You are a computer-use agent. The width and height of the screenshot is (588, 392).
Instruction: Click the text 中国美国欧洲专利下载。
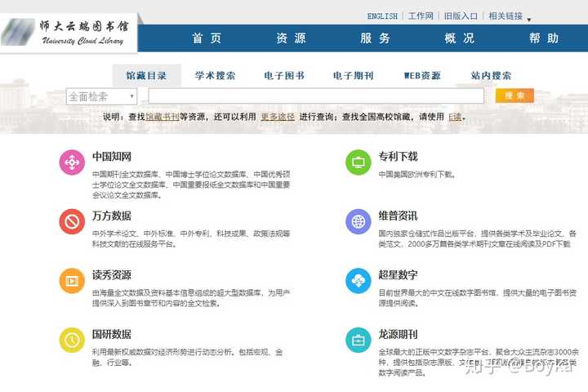tap(417, 175)
